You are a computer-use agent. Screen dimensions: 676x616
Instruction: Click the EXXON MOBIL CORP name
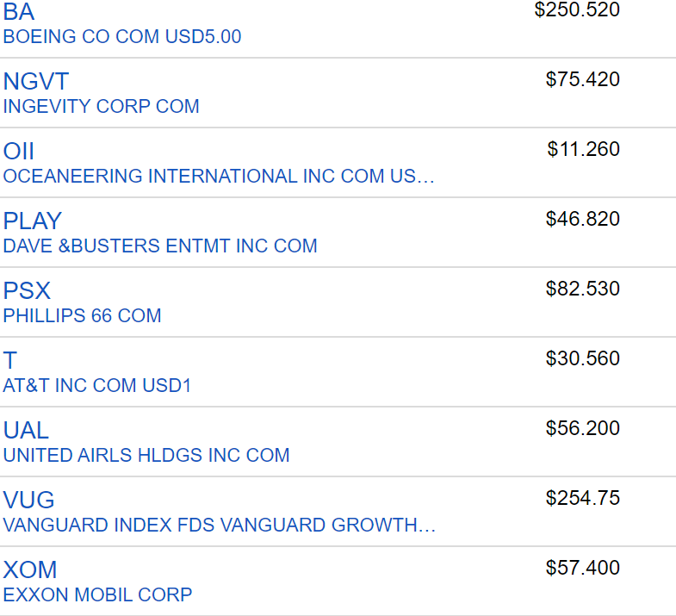[x=97, y=595]
